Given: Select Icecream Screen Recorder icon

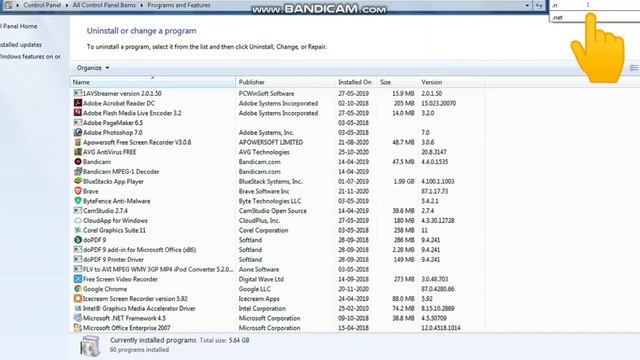Looking at the screenshot, I should point(78,299).
